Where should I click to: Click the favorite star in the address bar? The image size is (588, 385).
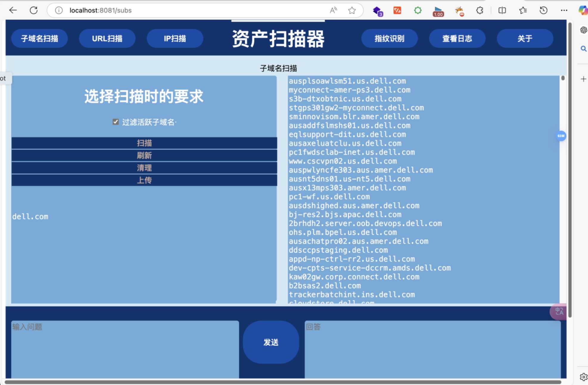pos(352,10)
